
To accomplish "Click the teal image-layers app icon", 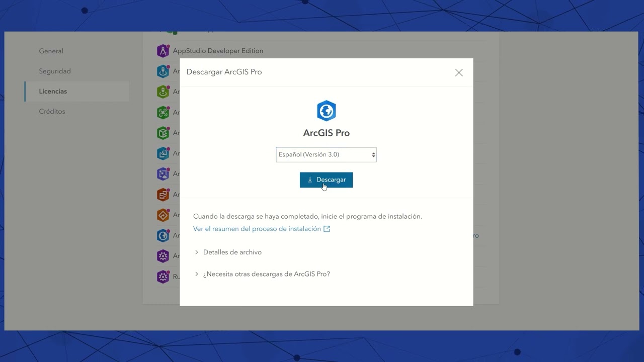I will pyautogui.click(x=163, y=153).
